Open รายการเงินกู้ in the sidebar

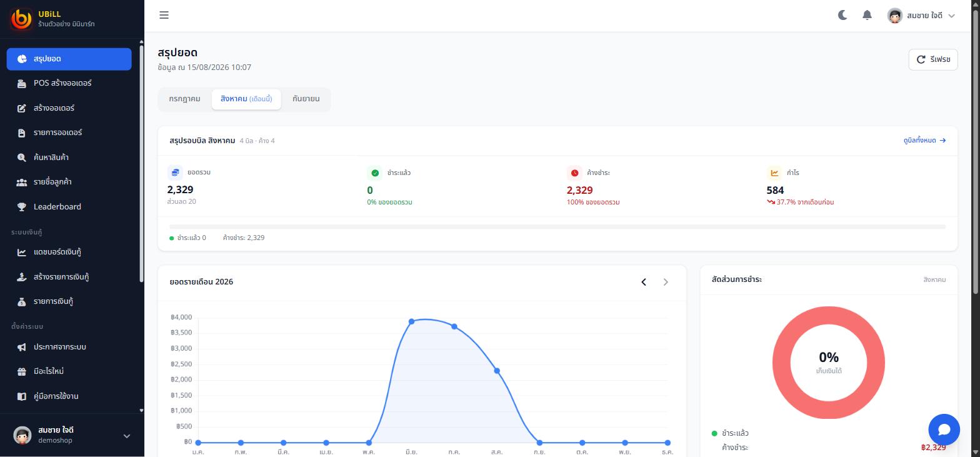69,301
